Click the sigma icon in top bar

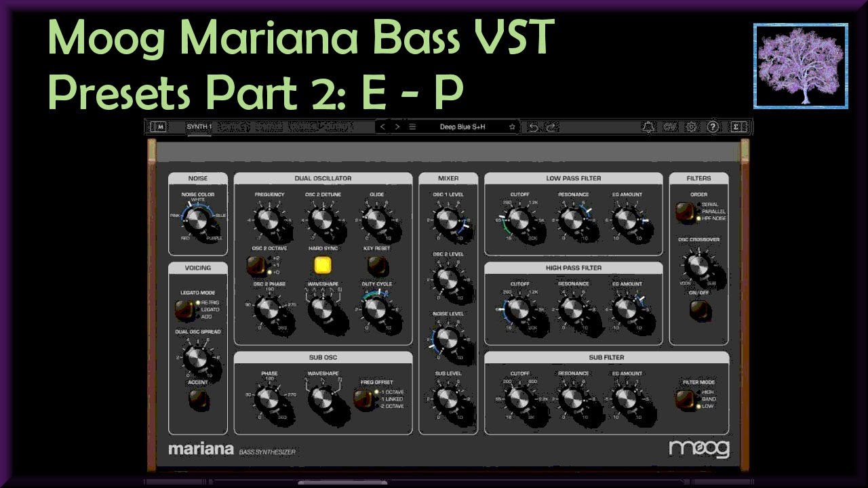click(x=738, y=127)
